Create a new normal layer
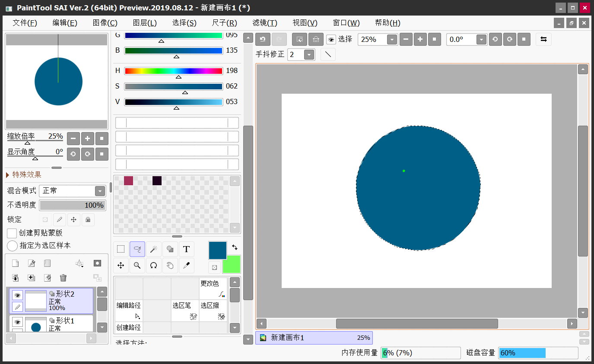Screen dimensions: 594x364 15,263
